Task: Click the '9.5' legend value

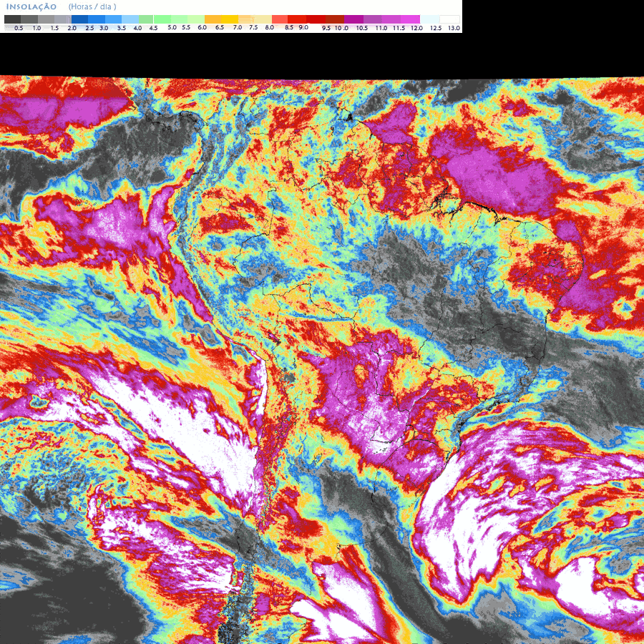Action: pyautogui.click(x=326, y=28)
